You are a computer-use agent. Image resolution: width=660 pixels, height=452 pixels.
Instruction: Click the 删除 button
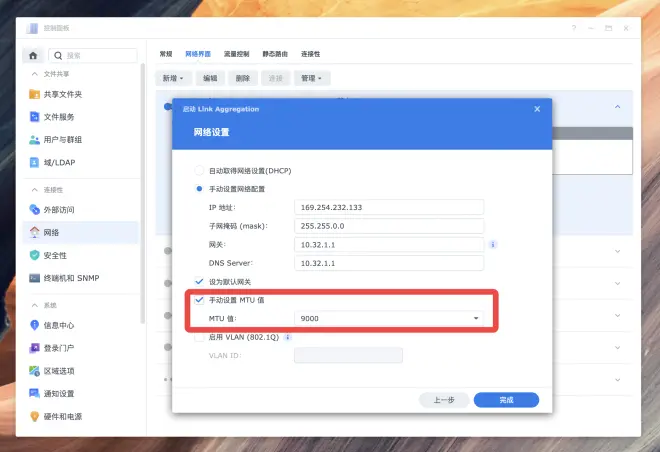pyautogui.click(x=243, y=78)
